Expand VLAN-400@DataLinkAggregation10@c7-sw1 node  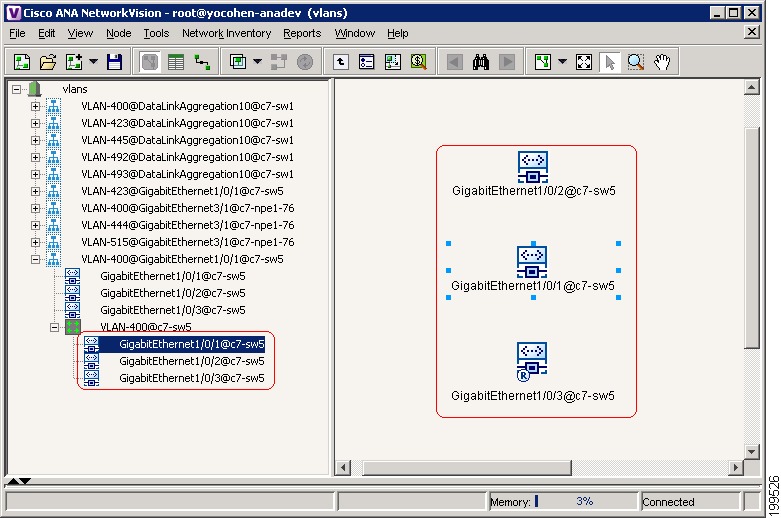click(35, 106)
